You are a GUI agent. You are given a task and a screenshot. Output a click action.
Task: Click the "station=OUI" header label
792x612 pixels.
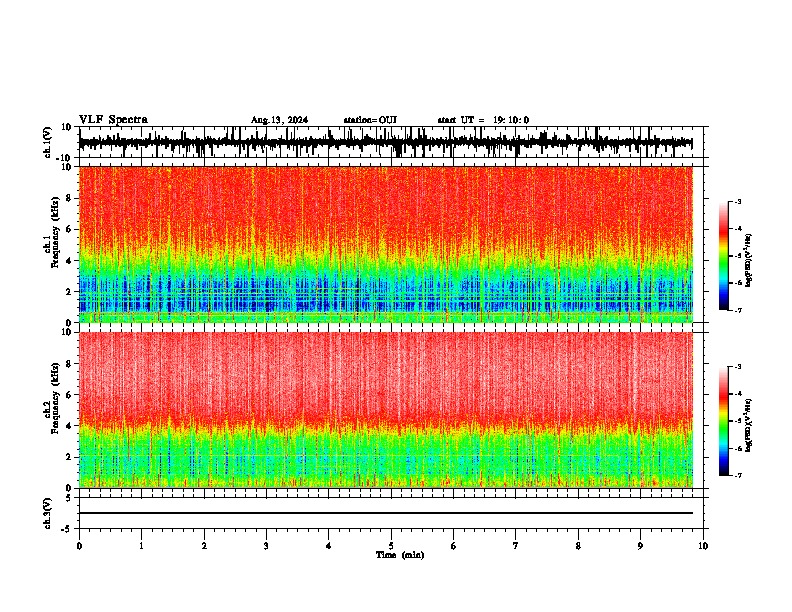370,120
